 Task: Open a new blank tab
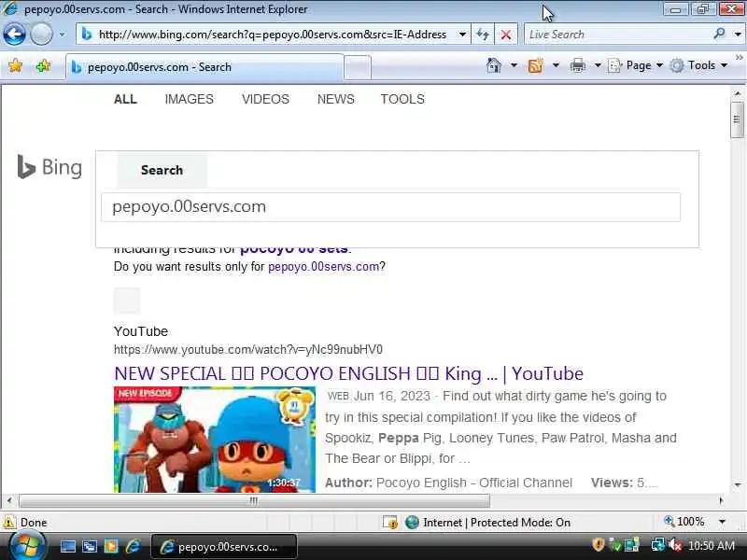tap(358, 67)
